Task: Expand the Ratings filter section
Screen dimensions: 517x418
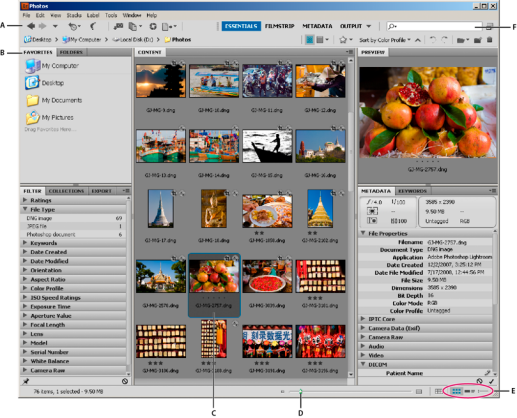Action: point(25,200)
